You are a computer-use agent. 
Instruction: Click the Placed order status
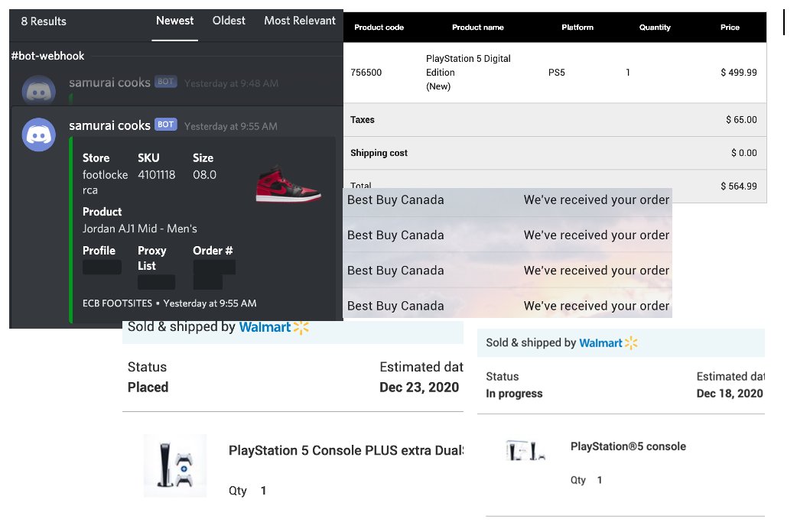pos(148,388)
